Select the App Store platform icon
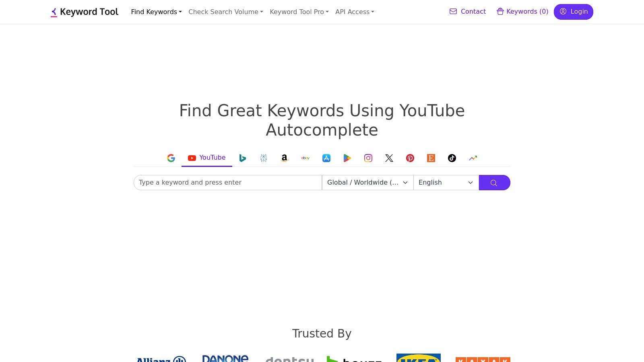Image resolution: width=644 pixels, height=362 pixels. coord(326,158)
